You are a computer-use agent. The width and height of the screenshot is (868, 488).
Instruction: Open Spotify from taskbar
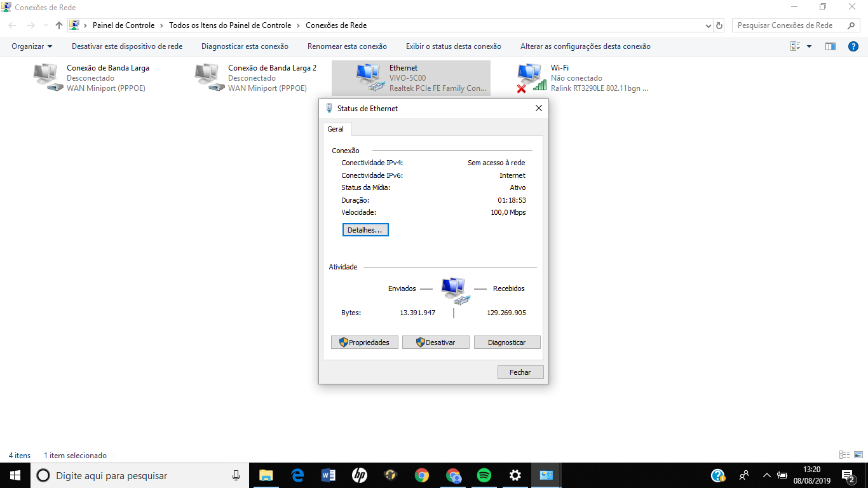pyautogui.click(x=484, y=475)
